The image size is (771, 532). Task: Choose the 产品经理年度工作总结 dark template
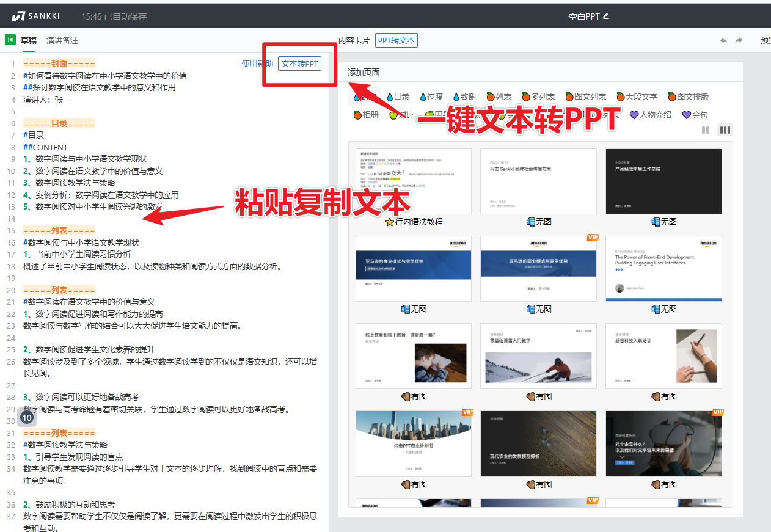(x=663, y=181)
